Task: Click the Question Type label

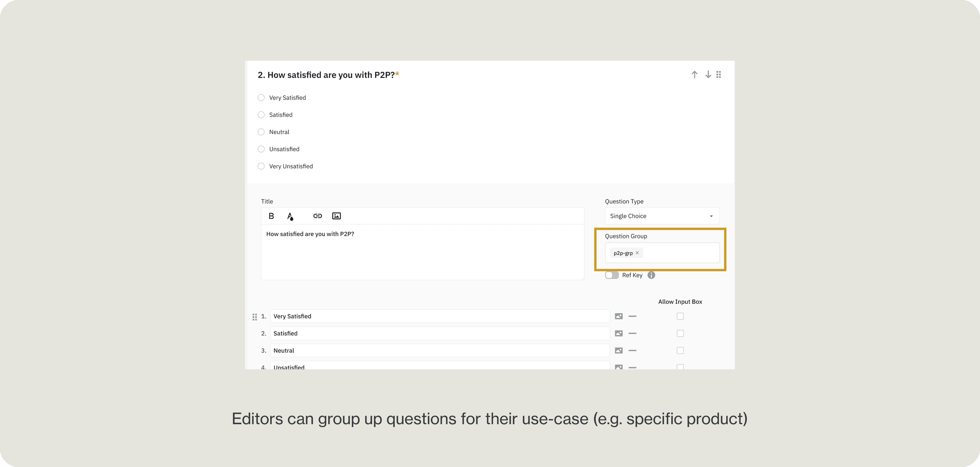Action: pos(624,202)
